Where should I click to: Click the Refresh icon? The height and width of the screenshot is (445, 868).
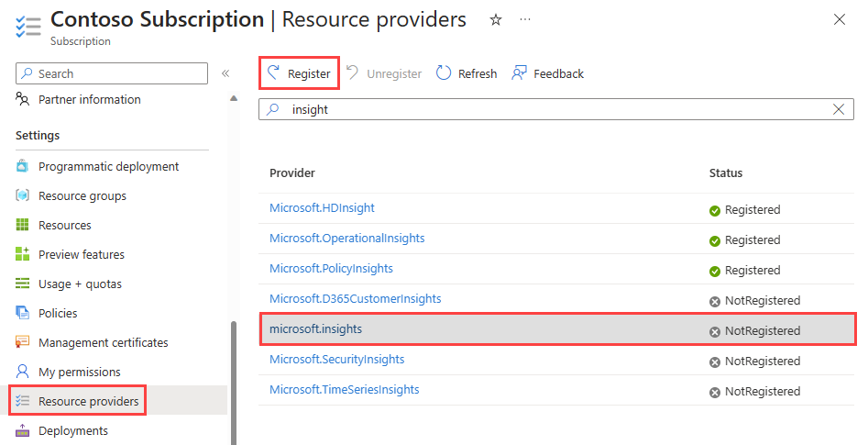point(444,73)
